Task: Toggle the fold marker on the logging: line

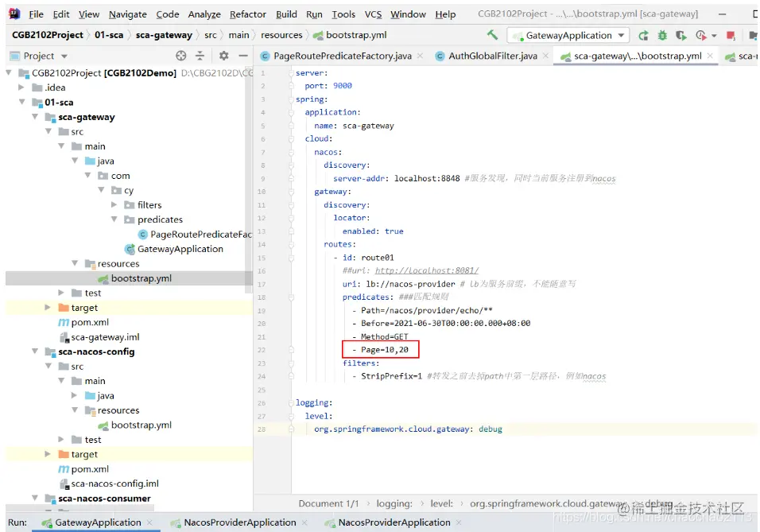Action: (x=291, y=403)
